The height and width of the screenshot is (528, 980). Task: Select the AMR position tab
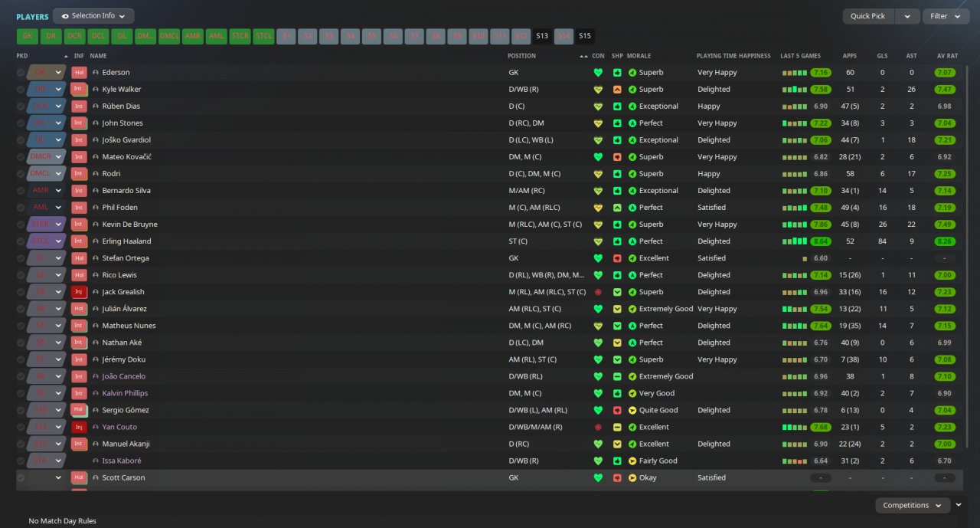tap(193, 36)
